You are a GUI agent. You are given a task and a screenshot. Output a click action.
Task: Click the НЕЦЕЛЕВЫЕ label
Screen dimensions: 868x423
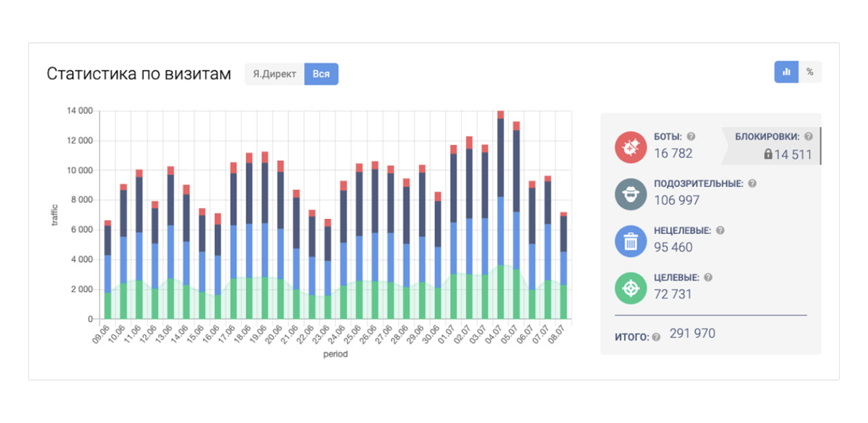point(684,230)
